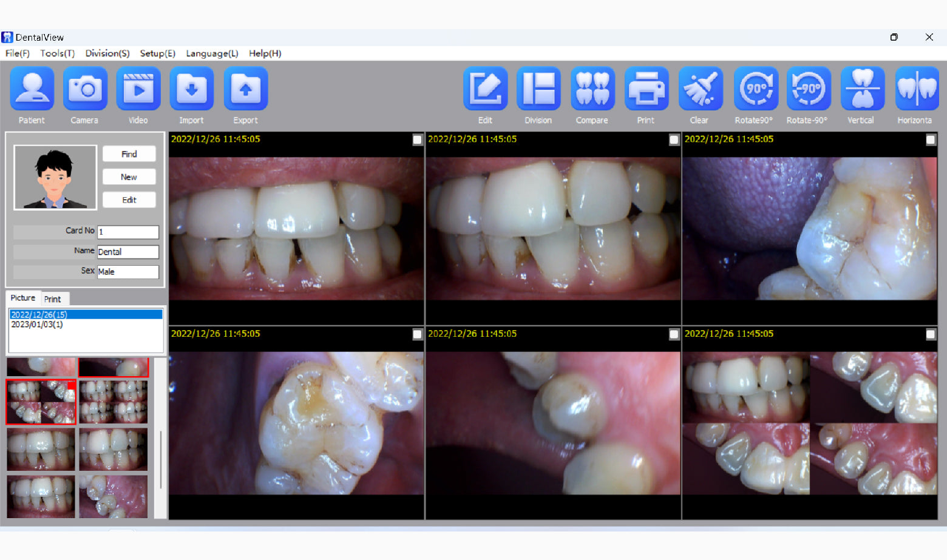Select the 2023/01/03(1) date entry
The width and height of the screenshot is (947, 560).
[37, 325]
